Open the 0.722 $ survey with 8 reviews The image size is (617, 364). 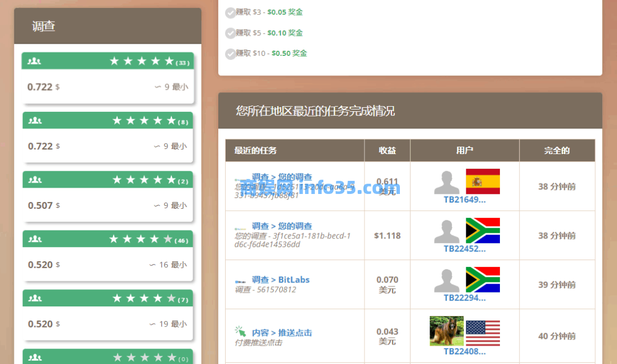(108, 137)
